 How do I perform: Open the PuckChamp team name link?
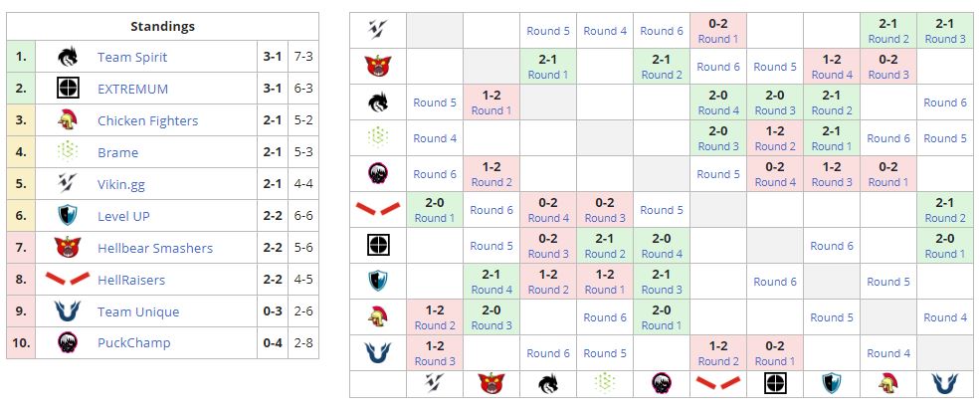(x=133, y=343)
